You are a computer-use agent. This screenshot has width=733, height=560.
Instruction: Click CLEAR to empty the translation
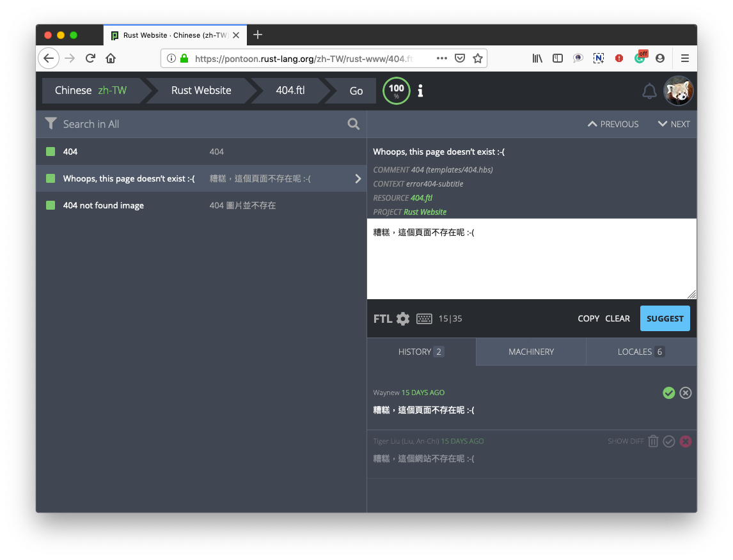point(617,318)
